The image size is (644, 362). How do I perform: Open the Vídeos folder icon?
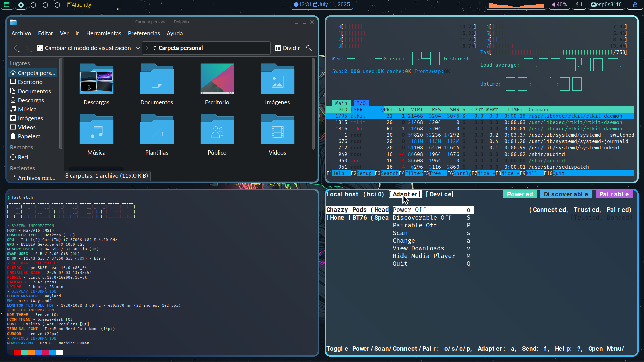[278, 129]
